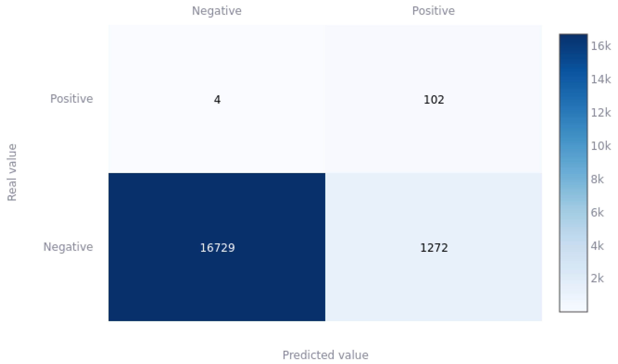Select the Positive row label
The height and width of the screenshot is (364, 618).
[72, 99]
